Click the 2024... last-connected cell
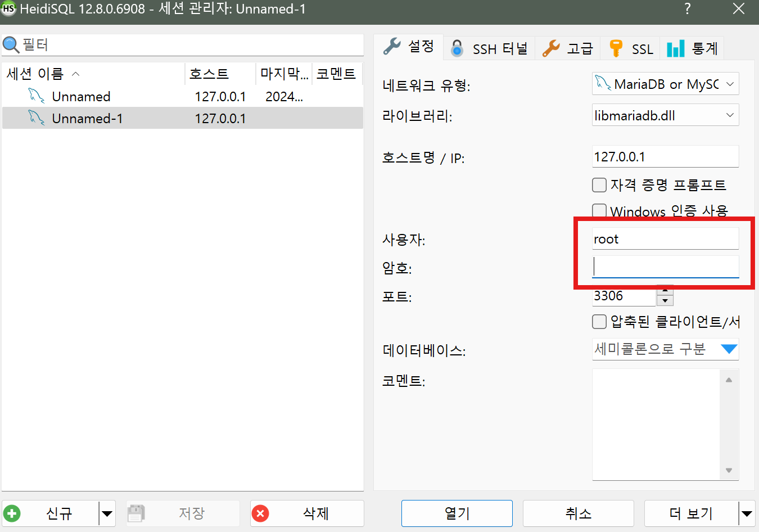 point(284,97)
